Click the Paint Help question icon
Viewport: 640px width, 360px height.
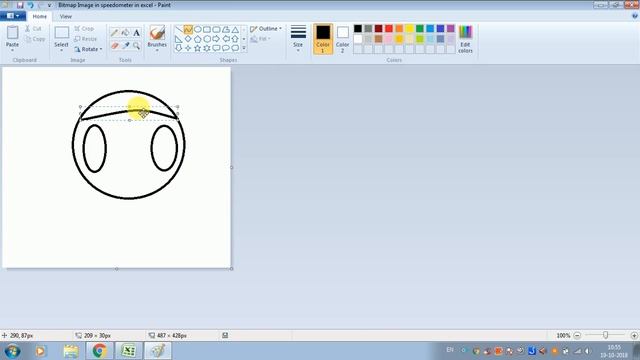tap(635, 16)
